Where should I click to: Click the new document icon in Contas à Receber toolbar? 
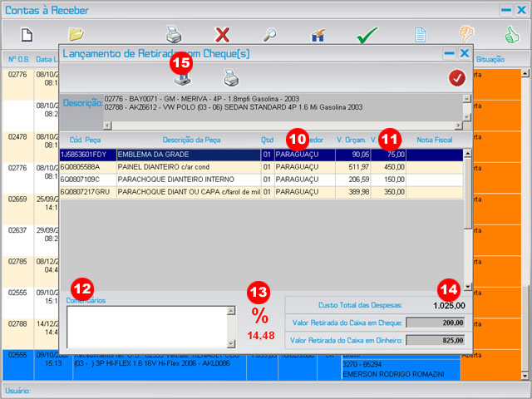[27, 35]
